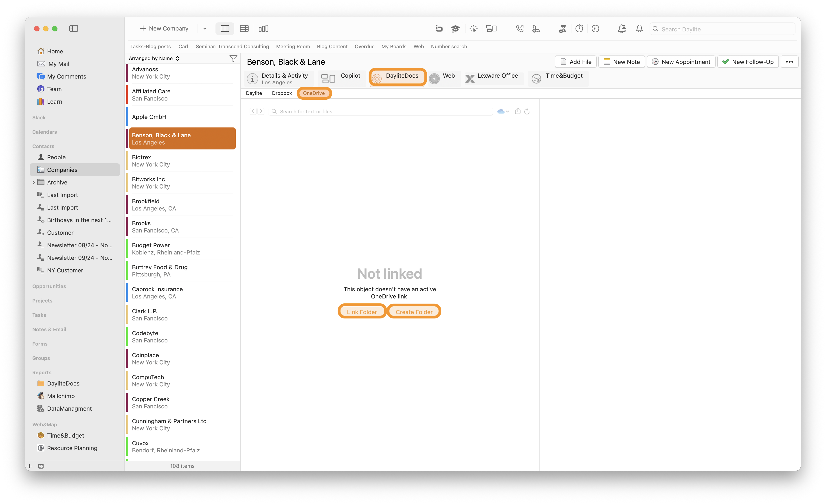Screen dimensions: 826x504
Task: Click the sparkle assistant toolbar icon
Action: point(473,29)
